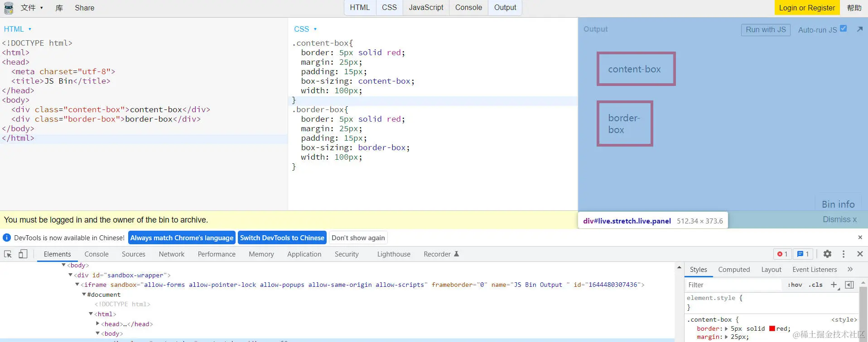This screenshot has height=342, width=868.
Task: Collapse the div sandbox-wrapper node
Action: click(x=70, y=275)
